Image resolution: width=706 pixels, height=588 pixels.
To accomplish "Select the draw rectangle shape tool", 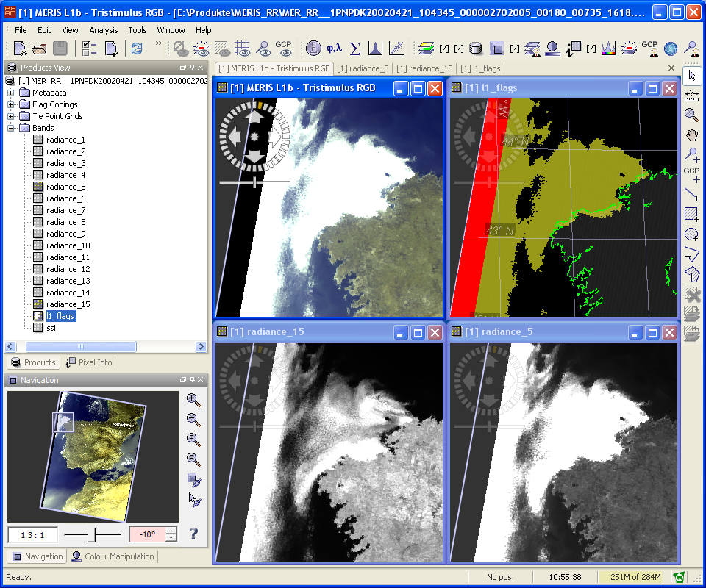I will pyautogui.click(x=691, y=215).
